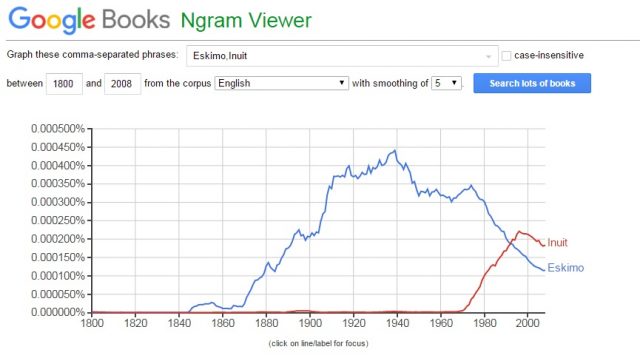This screenshot has height=361, width=640.
Task: Click the 2000 x-axis year label
Action: (527, 323)
